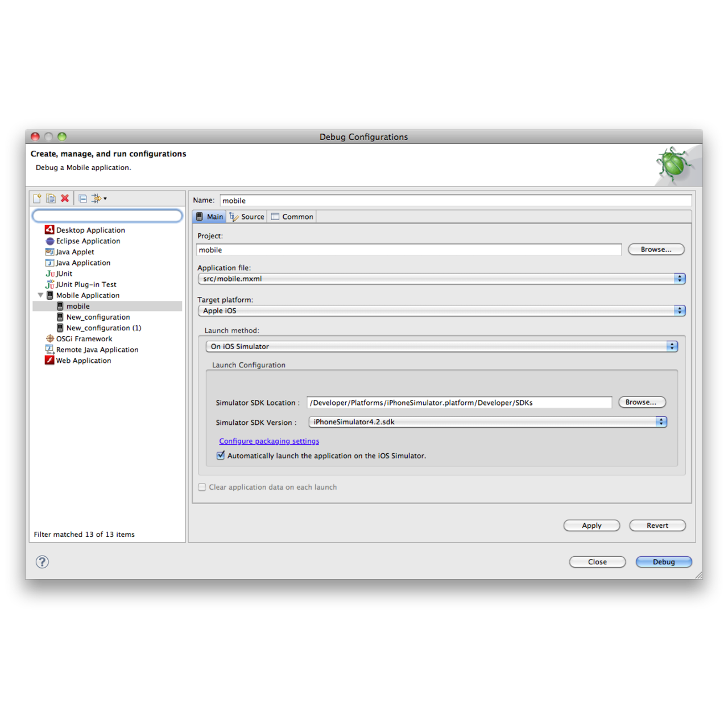The width and height of the screenshot is (728, 728).
Task: Select the Desktop Application configuration type
Action: pyautogui.click(x=90, y=230)
